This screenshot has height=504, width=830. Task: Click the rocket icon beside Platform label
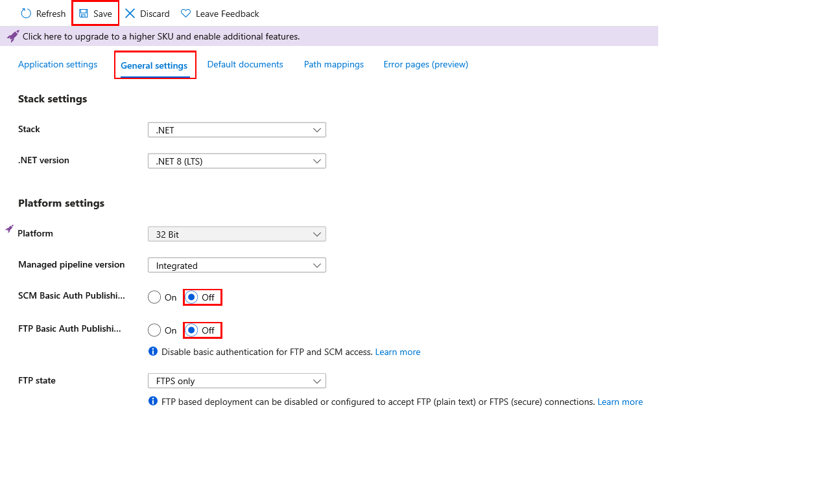pos(10,229)
